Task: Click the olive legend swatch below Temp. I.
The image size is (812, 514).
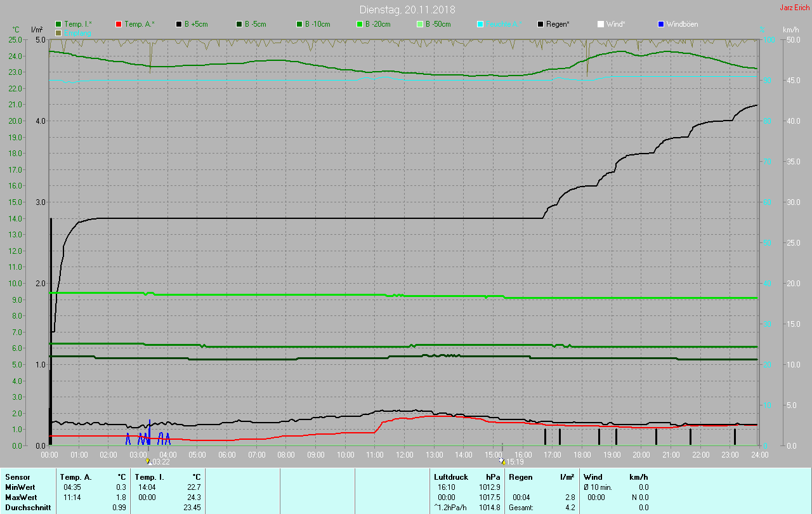Action: [x=58, y=32]
